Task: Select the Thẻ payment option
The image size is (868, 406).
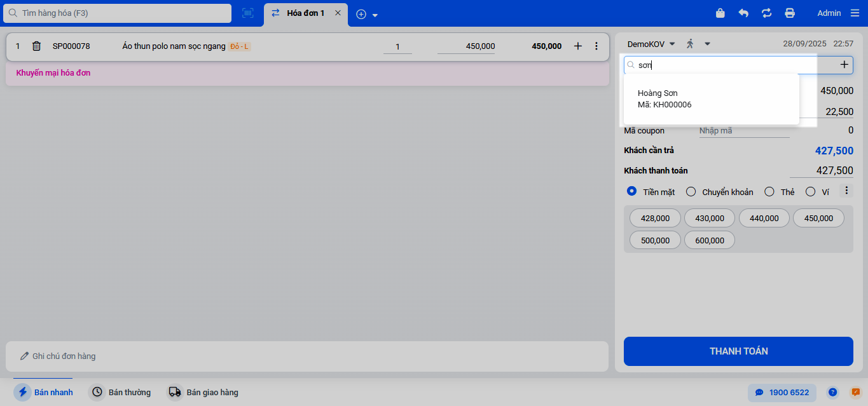Action: click(x=779, y=191)
